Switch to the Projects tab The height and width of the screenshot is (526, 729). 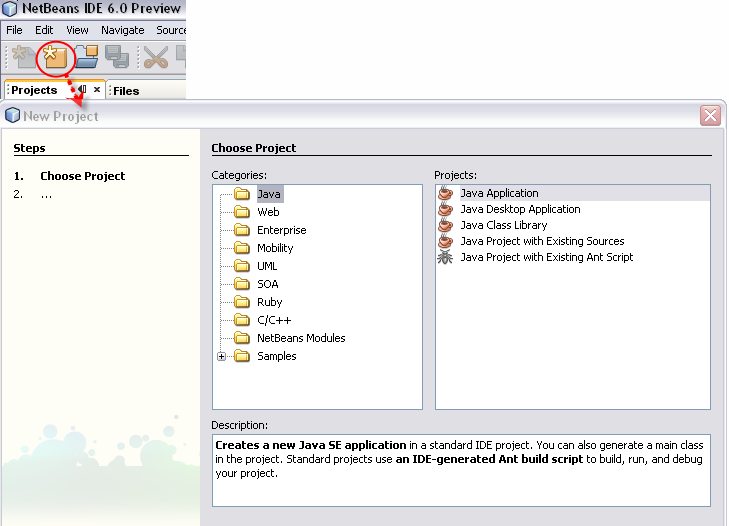click(x=34, y=90)
